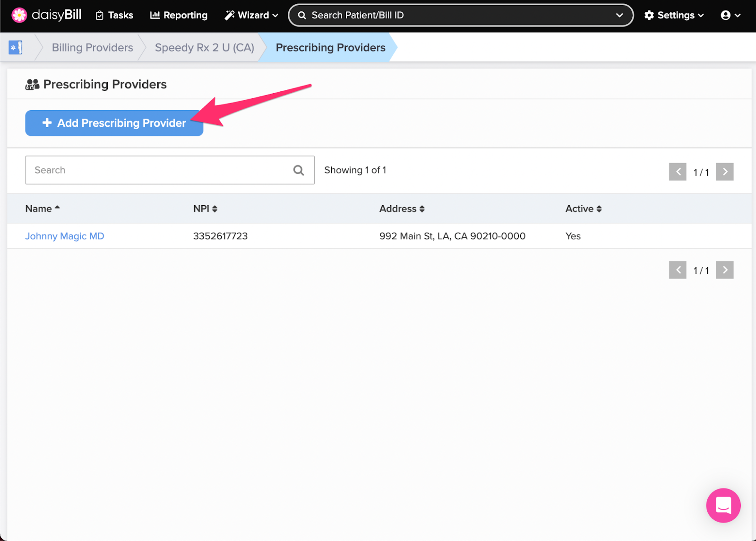This screenshot has height=541, width=756.
Task: Sort table by NPI column
Action: [205, 209]
